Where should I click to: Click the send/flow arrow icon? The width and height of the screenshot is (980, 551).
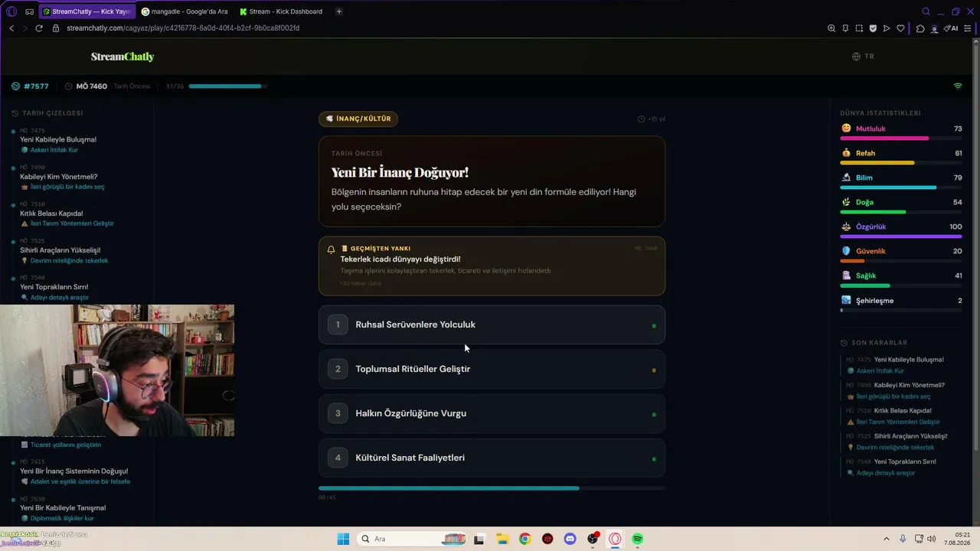[887, 28]
